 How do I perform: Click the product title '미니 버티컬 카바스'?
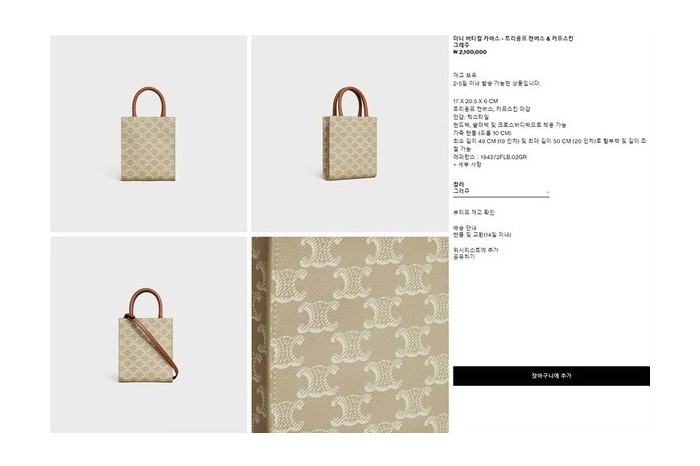point(475,39)
